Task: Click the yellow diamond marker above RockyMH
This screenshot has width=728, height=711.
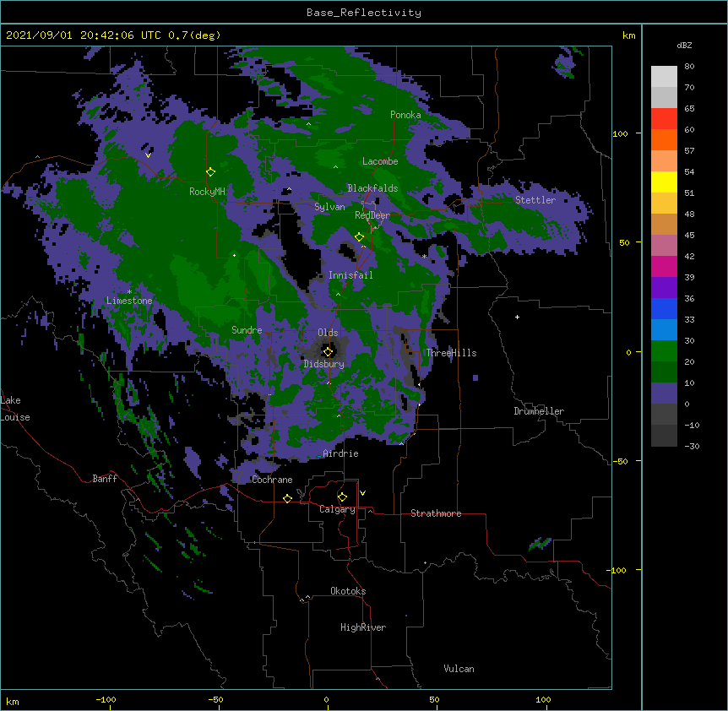Action: (x=211, y=172)
